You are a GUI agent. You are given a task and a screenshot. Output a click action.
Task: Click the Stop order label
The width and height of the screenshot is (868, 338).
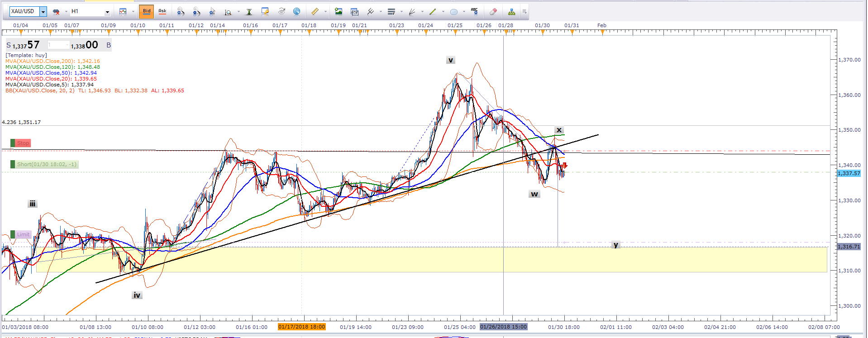pos(23,143)
